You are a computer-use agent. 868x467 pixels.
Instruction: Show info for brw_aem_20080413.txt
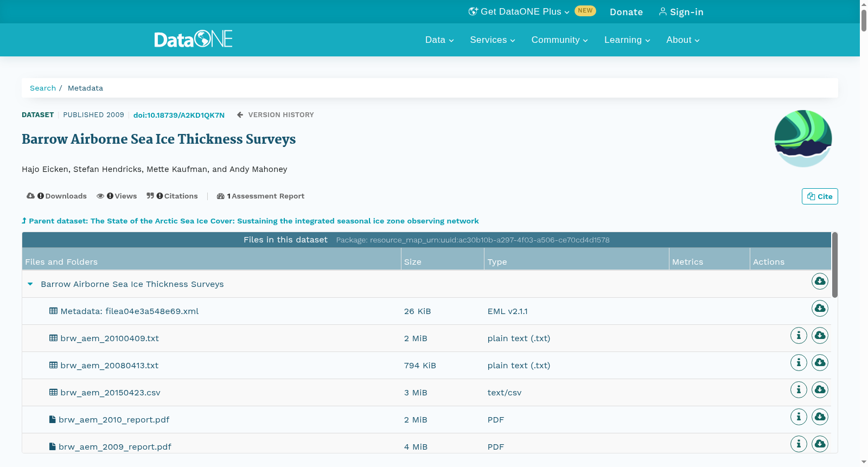tap(799, 363)
